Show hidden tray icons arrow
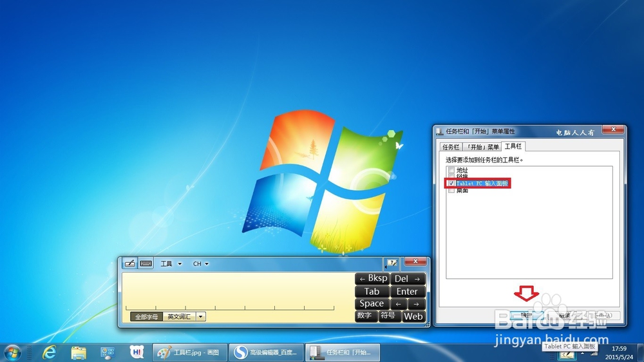 pyautogui.click(x=582, y=353)
